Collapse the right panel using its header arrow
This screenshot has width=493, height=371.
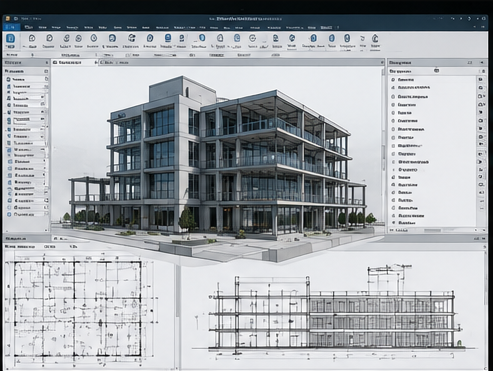482,62
